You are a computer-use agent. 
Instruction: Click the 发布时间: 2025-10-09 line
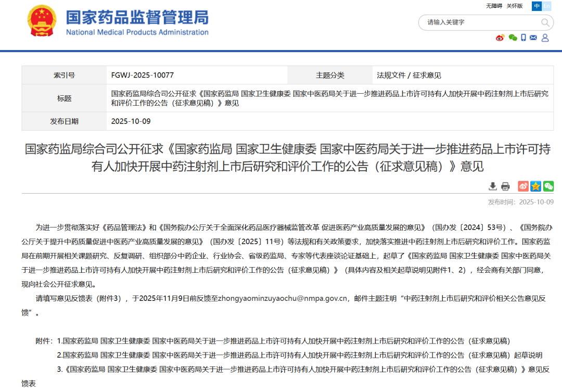click(x=521, y=202)
